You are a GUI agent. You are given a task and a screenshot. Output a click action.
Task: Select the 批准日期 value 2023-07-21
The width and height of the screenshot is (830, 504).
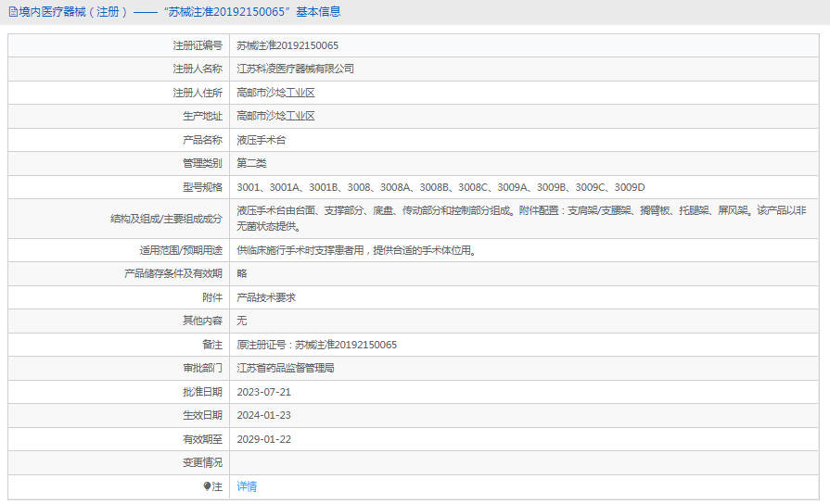pyautogui.click(x=263, y=392)
